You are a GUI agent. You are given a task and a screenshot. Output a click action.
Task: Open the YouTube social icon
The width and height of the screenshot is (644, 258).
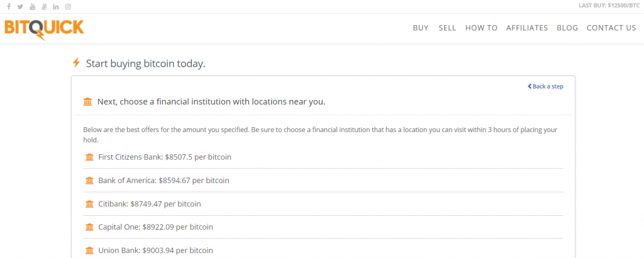click(x=33, y=6)
